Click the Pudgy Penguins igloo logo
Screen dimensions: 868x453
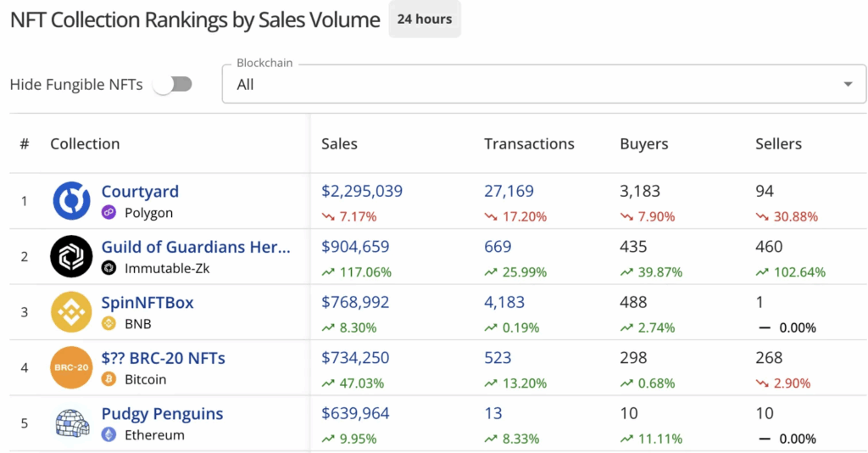pos(72,423)
